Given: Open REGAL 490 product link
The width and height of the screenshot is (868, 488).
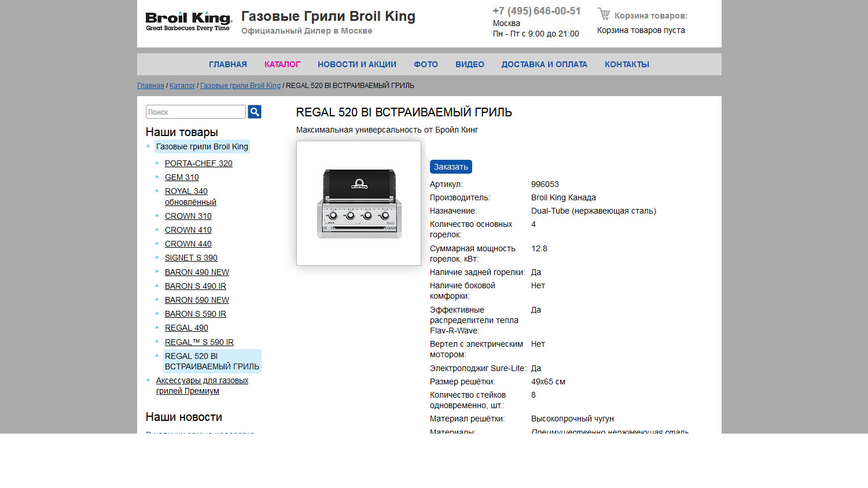Looking at the screenshot, I should point(186,328).
